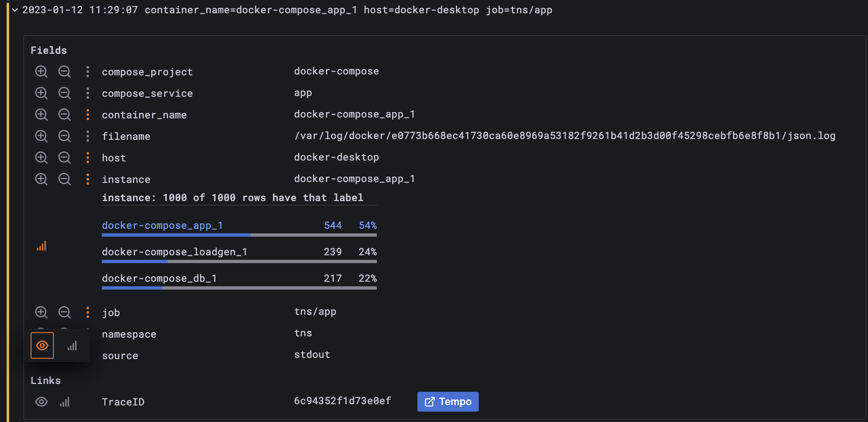
Task: Filter for the compose_project value docker-compose
Action: [x=41, y=72]
